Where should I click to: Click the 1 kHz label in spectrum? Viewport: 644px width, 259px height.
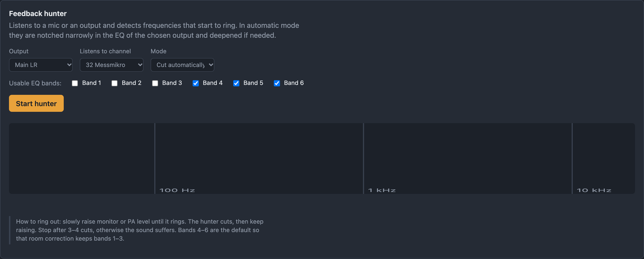(382, 190)
